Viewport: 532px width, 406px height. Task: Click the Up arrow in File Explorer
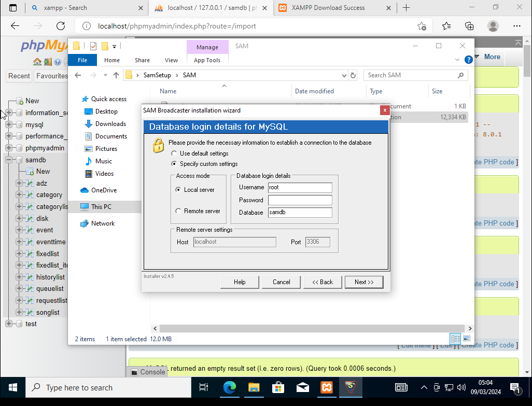[116, 75]
